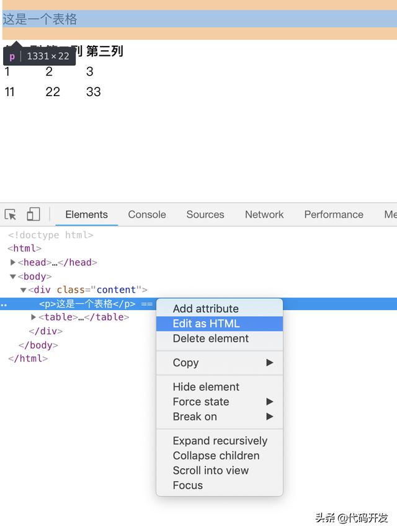
Task: Open the Break on submenu
Action: (x=220, y=417)
